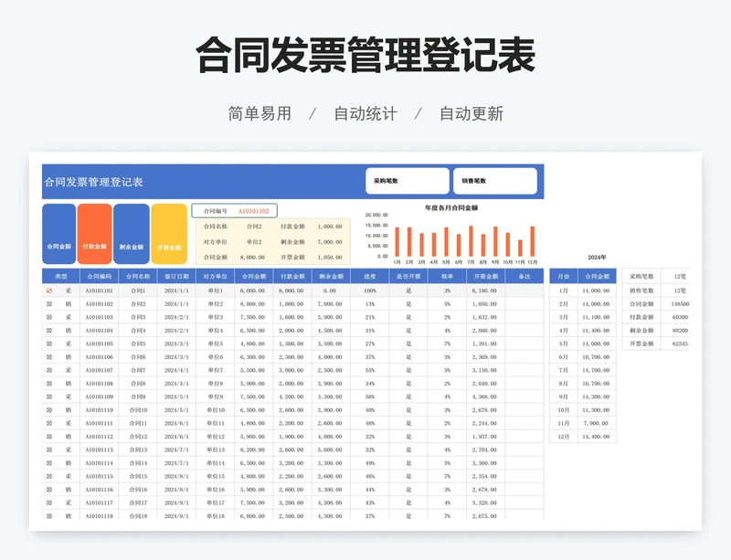Click the 合同编号 field showing A10101102
This screenshot has width=731, height=560.
click(235, 211)
